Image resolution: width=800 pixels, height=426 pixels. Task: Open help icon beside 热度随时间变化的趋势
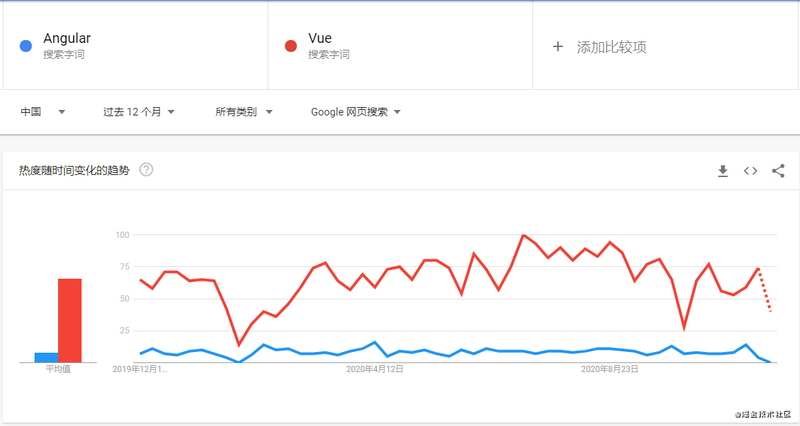click(146, 169)
